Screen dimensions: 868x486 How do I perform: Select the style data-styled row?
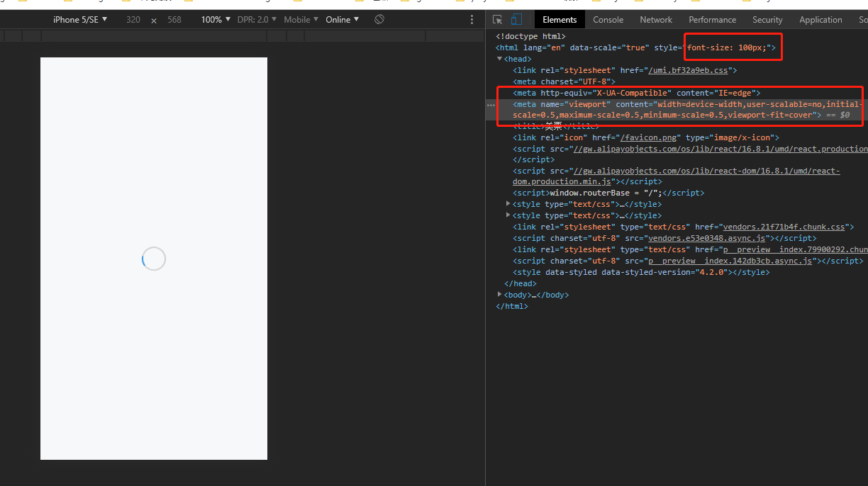pyautogui.click(x=641, y=272)
